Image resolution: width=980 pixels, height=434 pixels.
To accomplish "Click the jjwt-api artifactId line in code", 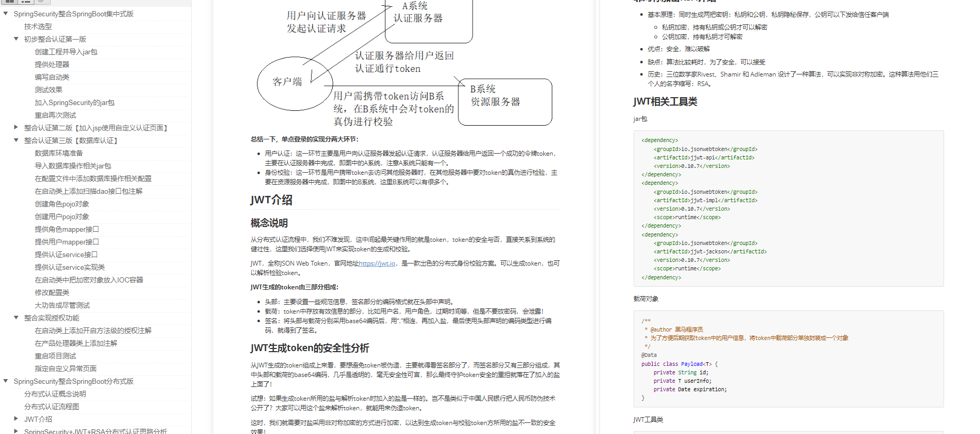I will [704, 157].
